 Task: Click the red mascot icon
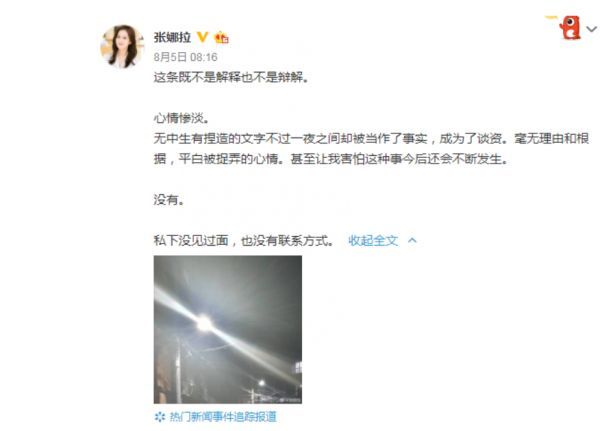570,27
